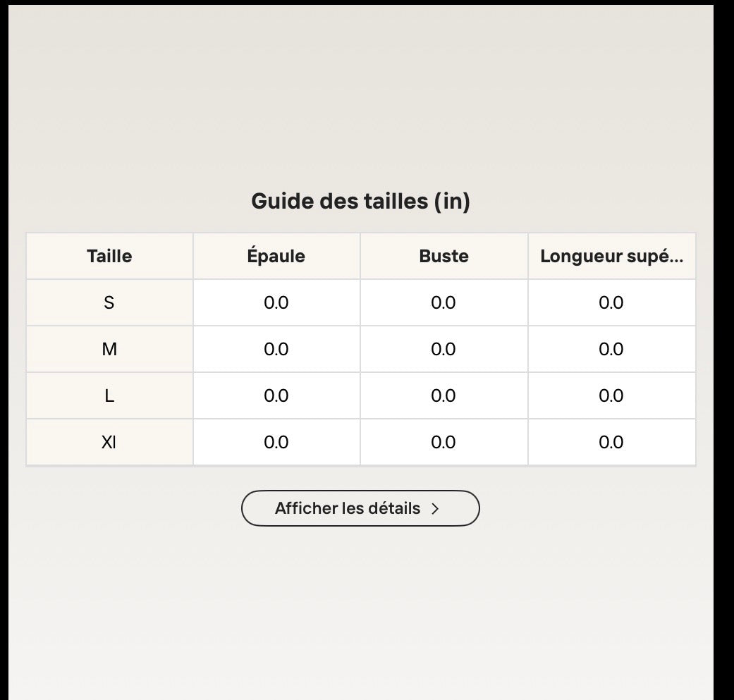
Task: Click the Épaule value for size S
Action: coord(276,302)
